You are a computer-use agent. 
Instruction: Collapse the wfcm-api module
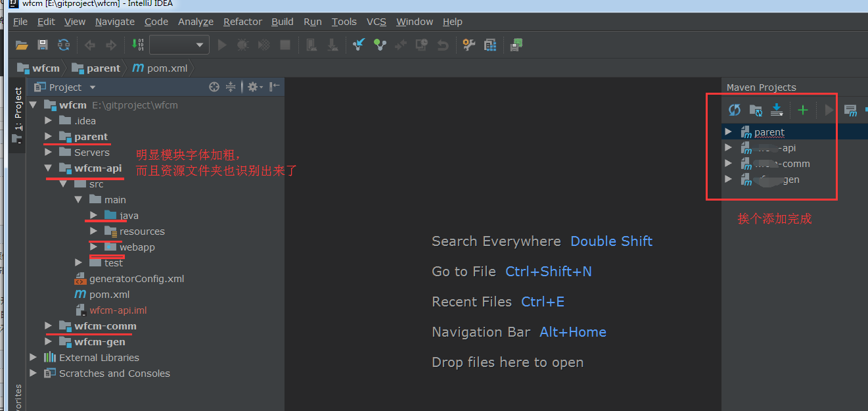pyautogui.click(x=48, y=168)
